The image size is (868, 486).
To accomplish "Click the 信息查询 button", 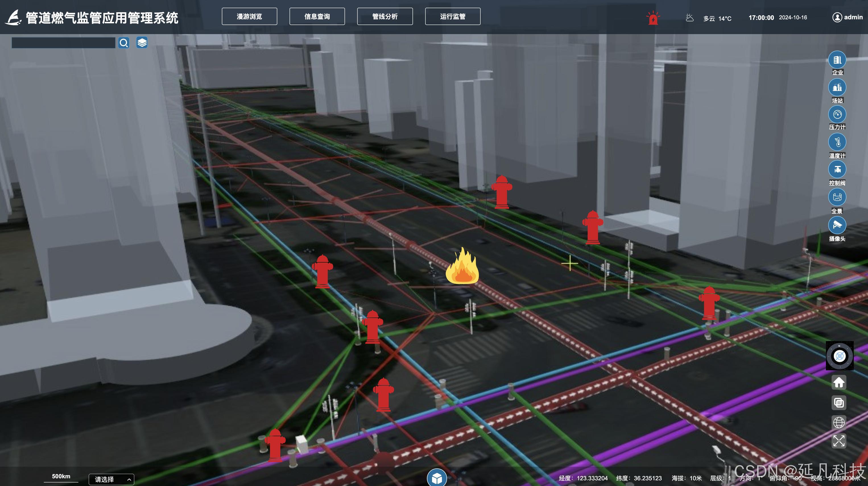I will [317, 16].
